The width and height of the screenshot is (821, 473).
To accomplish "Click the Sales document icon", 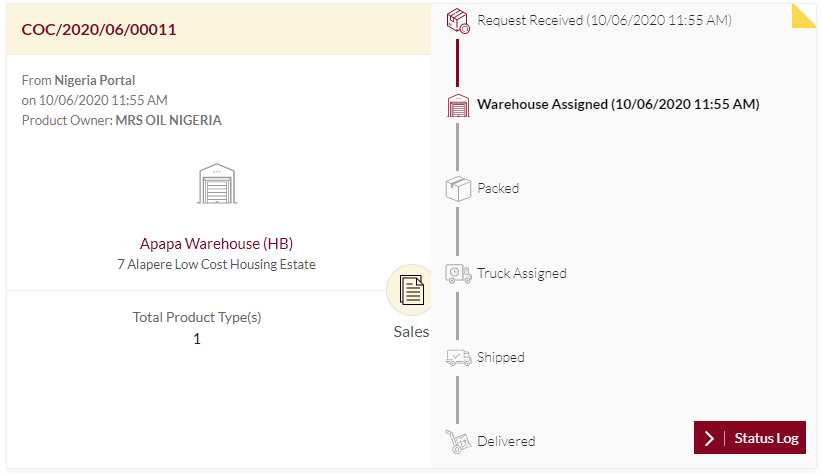I will [x=412, y=290].
